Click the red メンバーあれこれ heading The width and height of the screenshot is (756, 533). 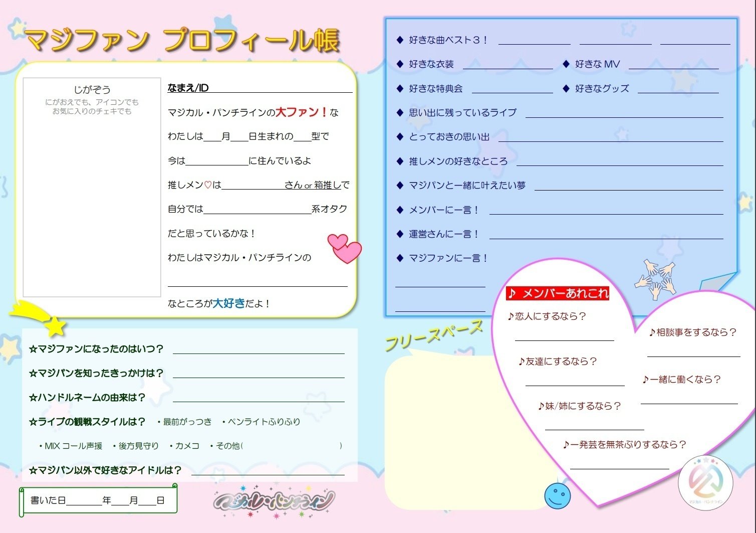click(x=558, y=293)
